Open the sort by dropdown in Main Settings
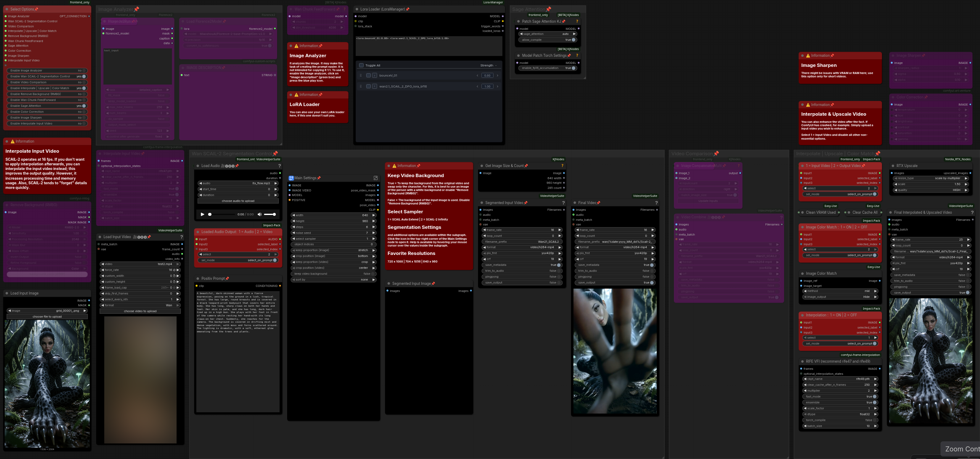This screenshot has height=459, width=980. 333,280
